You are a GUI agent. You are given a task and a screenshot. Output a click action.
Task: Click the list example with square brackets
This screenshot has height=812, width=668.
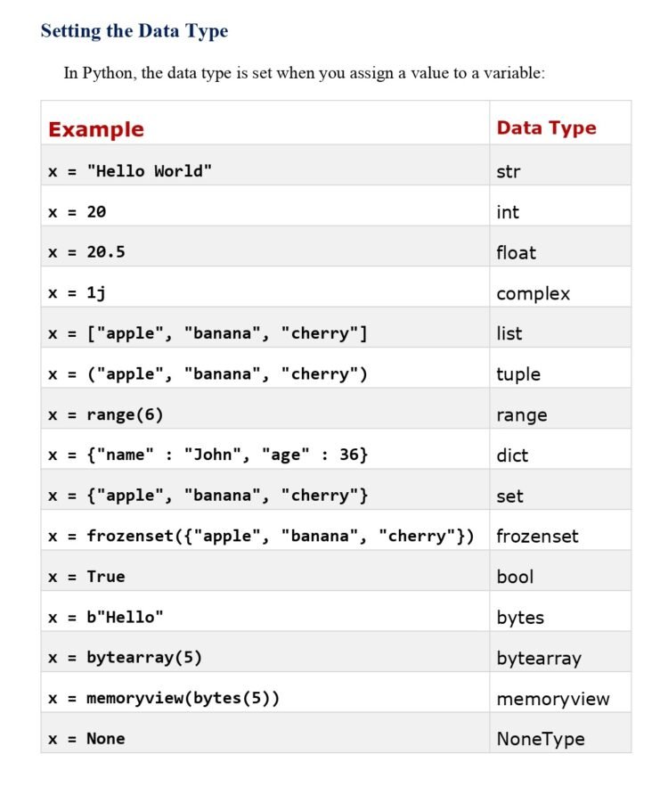208,333
